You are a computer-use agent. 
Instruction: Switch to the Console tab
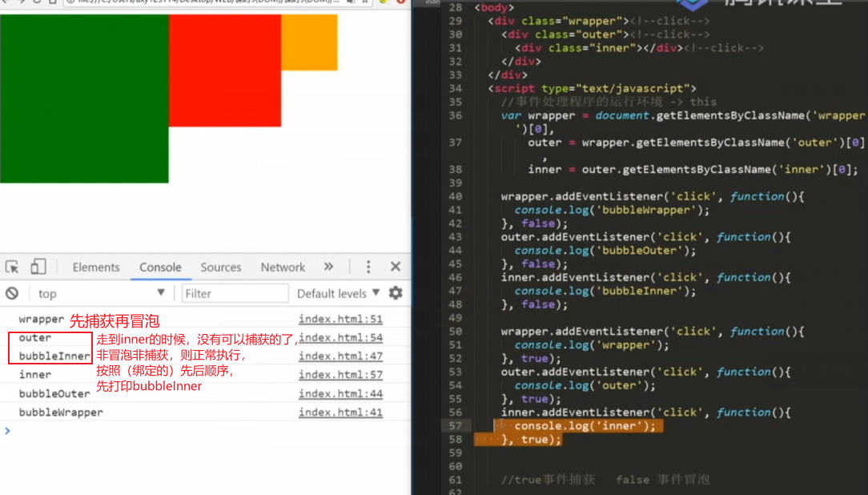coord(160,267)
